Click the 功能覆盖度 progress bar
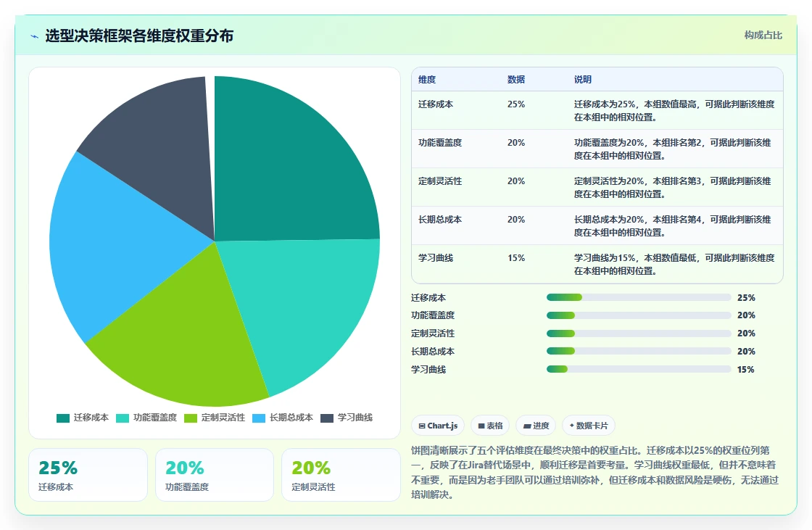 (x=639, y=315)
